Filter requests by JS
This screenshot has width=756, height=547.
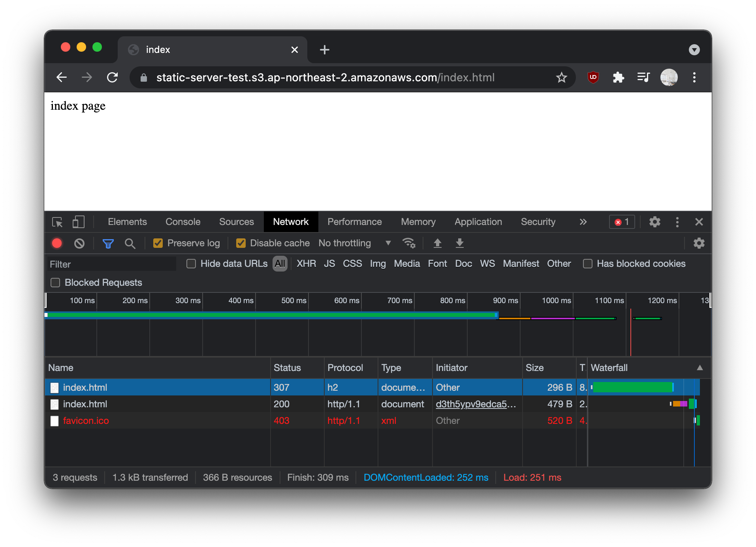pos(329,264)
